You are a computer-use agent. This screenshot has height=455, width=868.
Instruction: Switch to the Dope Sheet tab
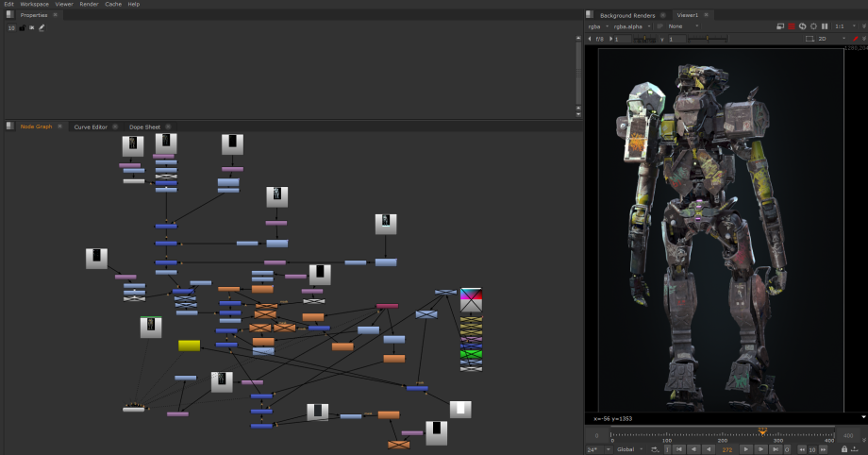(144, 126)
